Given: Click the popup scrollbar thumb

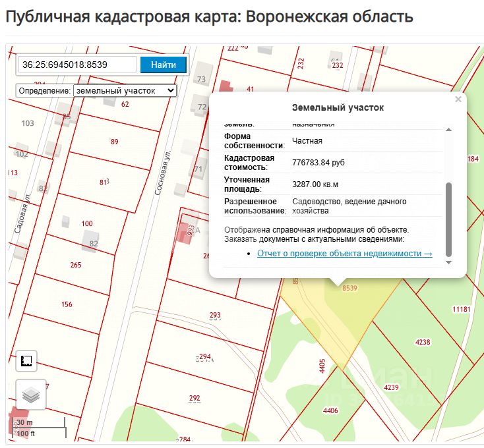Looking at the screenshot, I should pyautogui.click(x=449, y=220).
